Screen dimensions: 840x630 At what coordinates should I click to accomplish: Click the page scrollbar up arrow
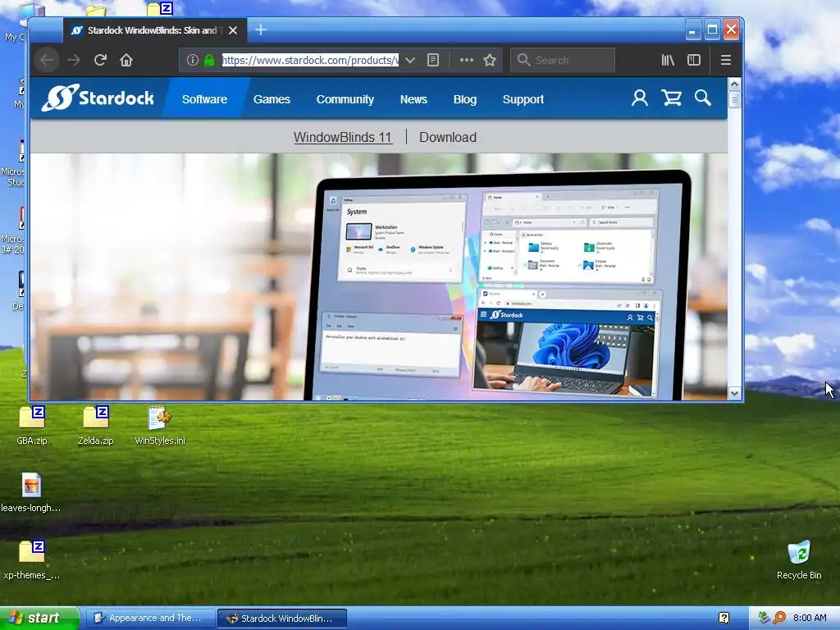[x=734, y=84]
